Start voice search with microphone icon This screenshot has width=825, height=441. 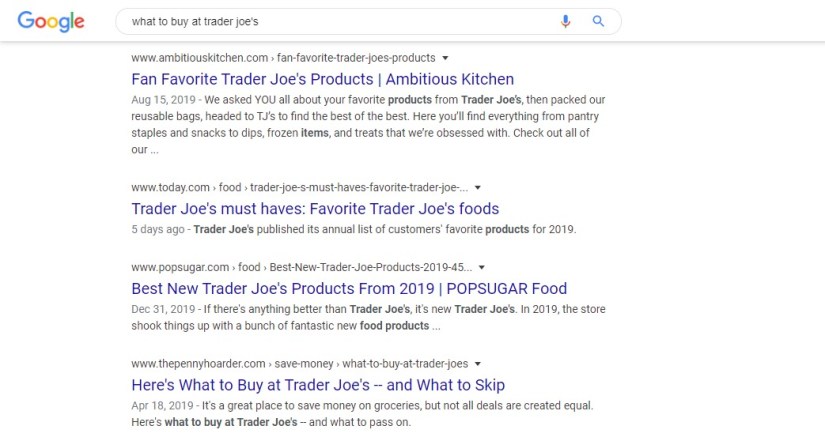[566, 21]
